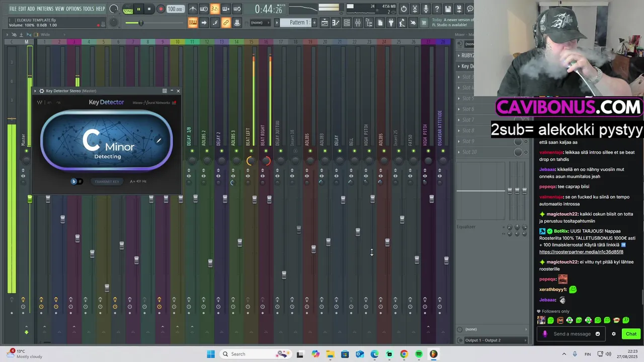Screen dimensions: 644x362
Task: Stop playback with the transport stop button
Action: (149, 9)
